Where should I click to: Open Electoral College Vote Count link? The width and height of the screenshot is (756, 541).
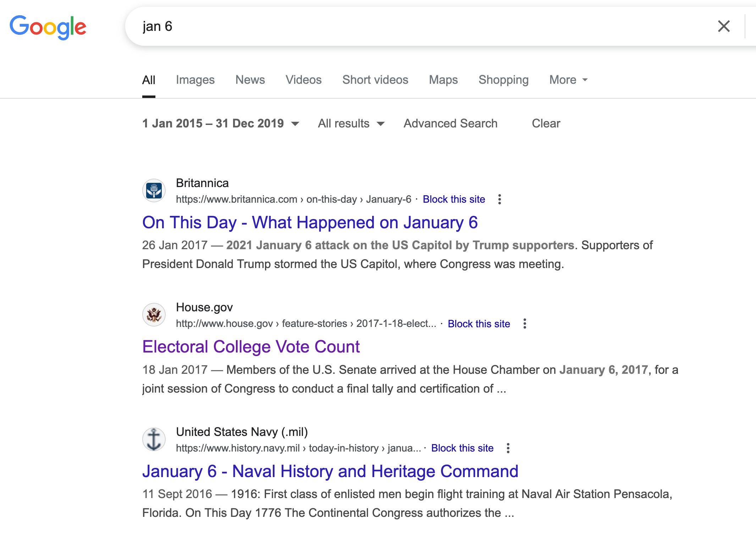(x=251, y=347)
